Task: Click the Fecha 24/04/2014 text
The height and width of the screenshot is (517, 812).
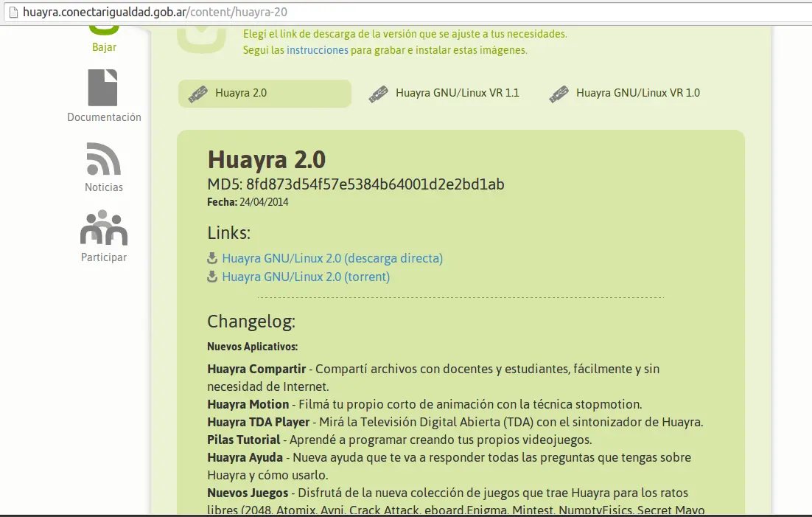Action: coord(248,202)
